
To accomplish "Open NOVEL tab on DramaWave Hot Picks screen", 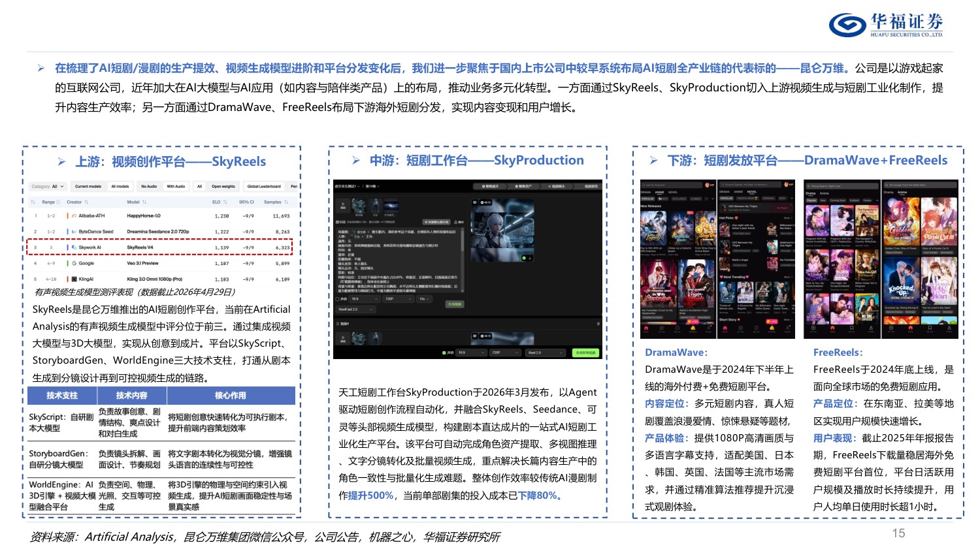I will click(752, 192).
